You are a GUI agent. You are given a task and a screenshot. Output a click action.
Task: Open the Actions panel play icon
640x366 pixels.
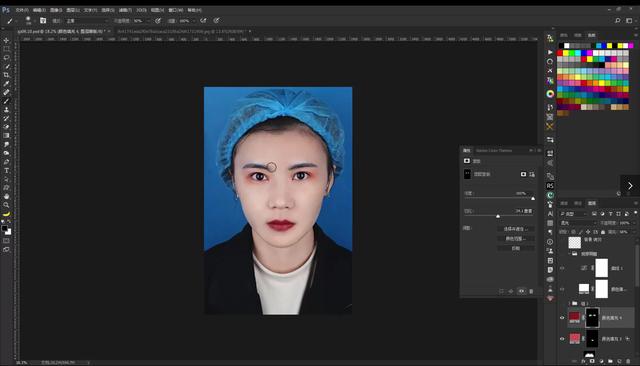tap(550, 52)
